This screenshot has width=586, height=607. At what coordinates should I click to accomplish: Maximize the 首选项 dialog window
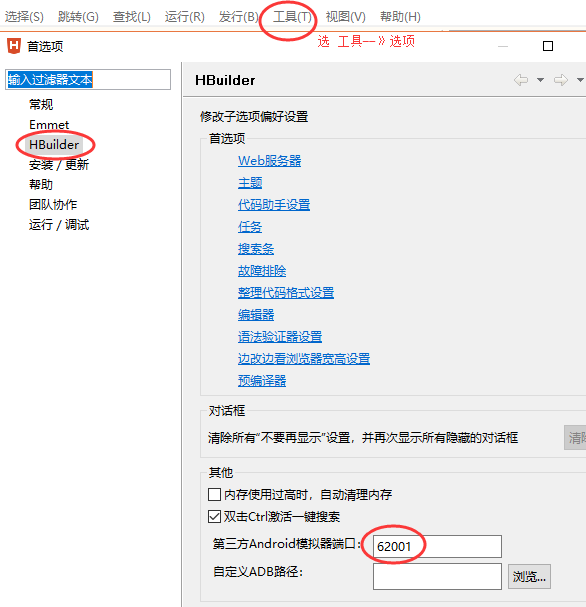[548, 46]
